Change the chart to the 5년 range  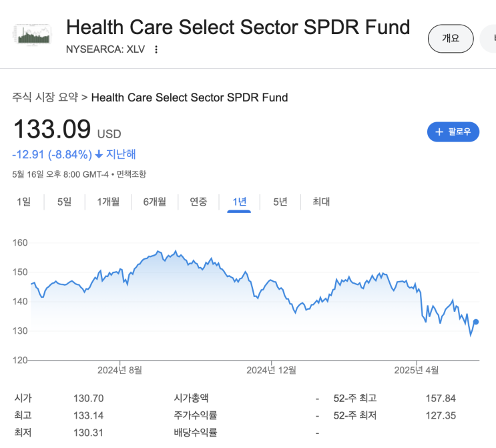tap(280, 202)
